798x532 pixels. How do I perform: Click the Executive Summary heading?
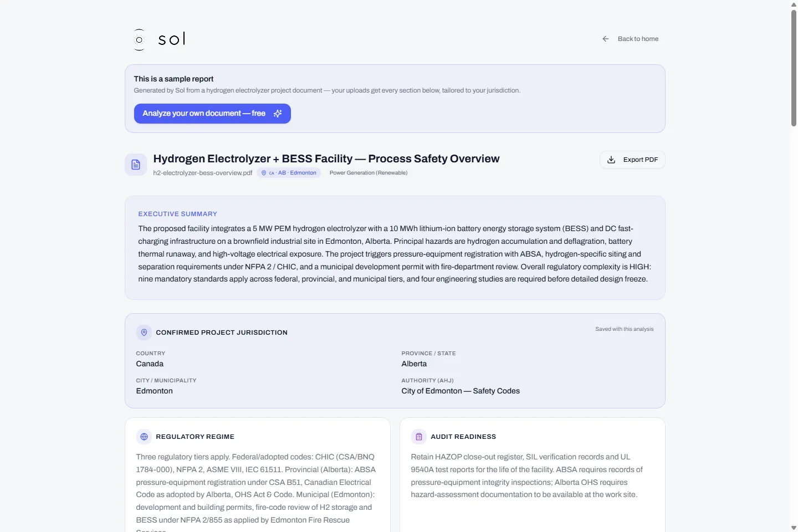pos(178,214)
